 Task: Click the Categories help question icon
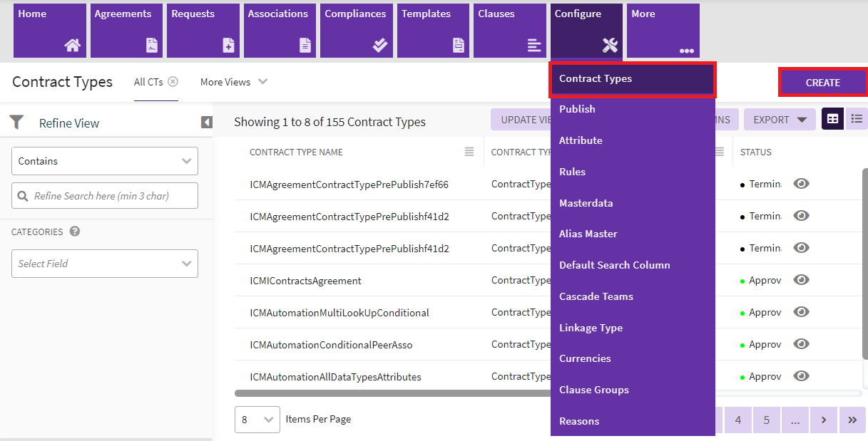75,232
